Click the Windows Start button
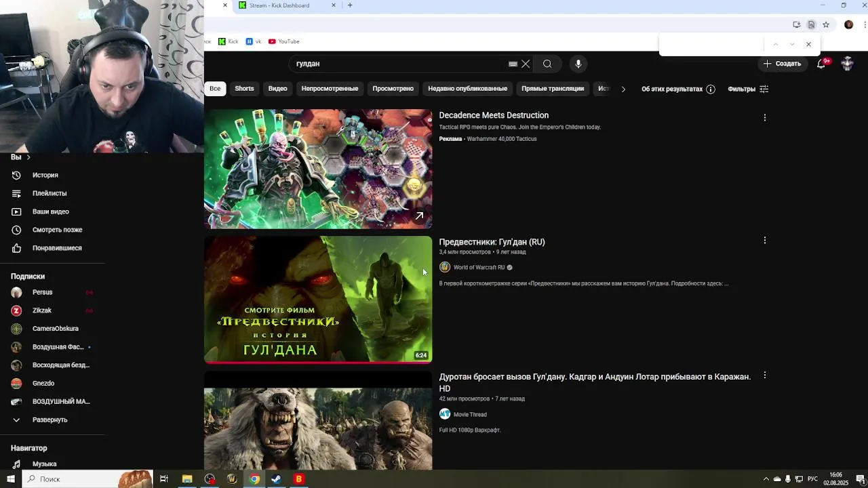 10,479
